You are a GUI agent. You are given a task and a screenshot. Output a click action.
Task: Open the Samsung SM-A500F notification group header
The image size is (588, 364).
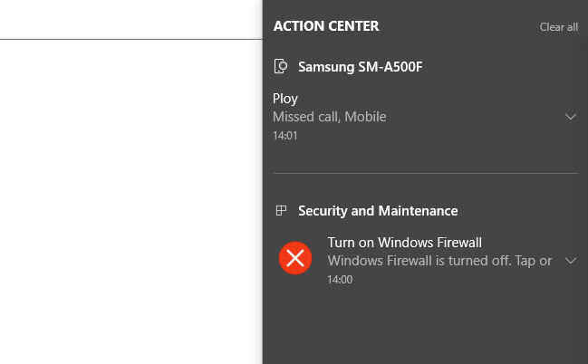pos(360,67)
